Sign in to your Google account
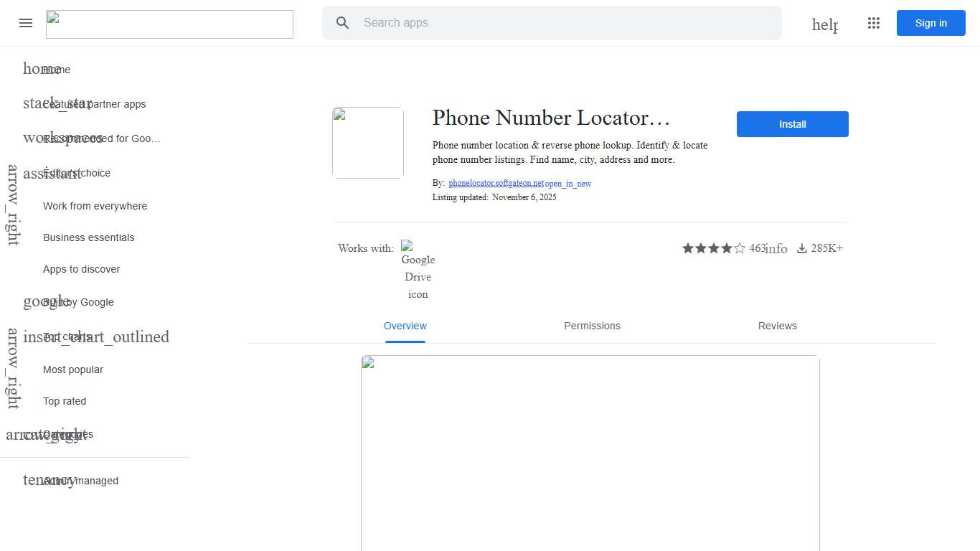Image resolution: width=980 pixels, height=551 pixels. tap(930, 23)
